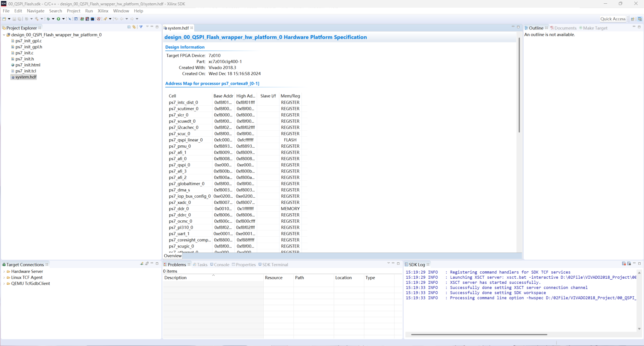
Task: Open the Navigate menu
Action: 36,11
